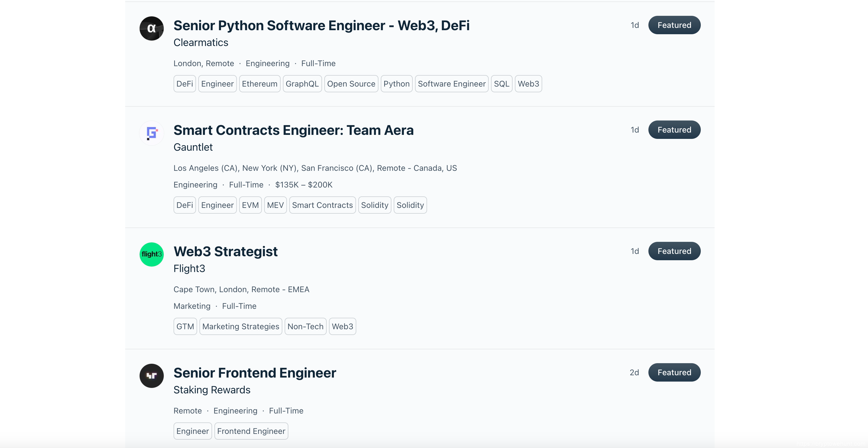This screenshot has width=868, height=448.
Task: Click Featured badge on Flight3 listing
Action: 674,251
